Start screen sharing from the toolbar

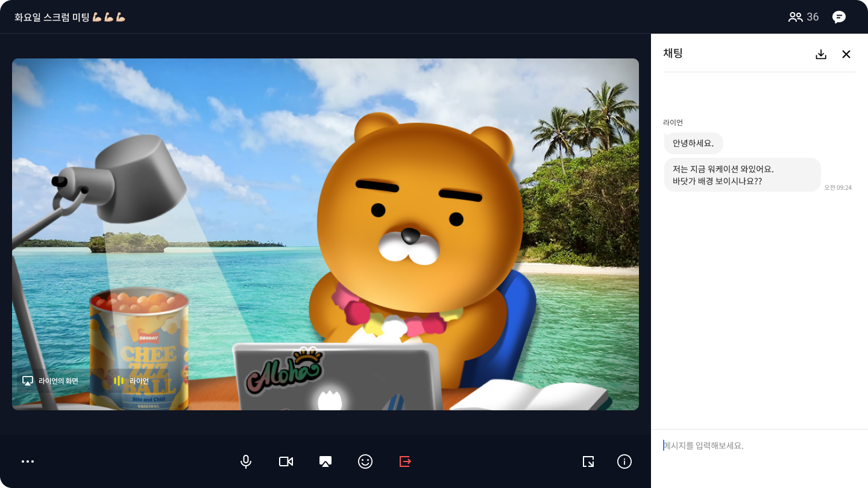pyautogui.click(x=325, y=461)
